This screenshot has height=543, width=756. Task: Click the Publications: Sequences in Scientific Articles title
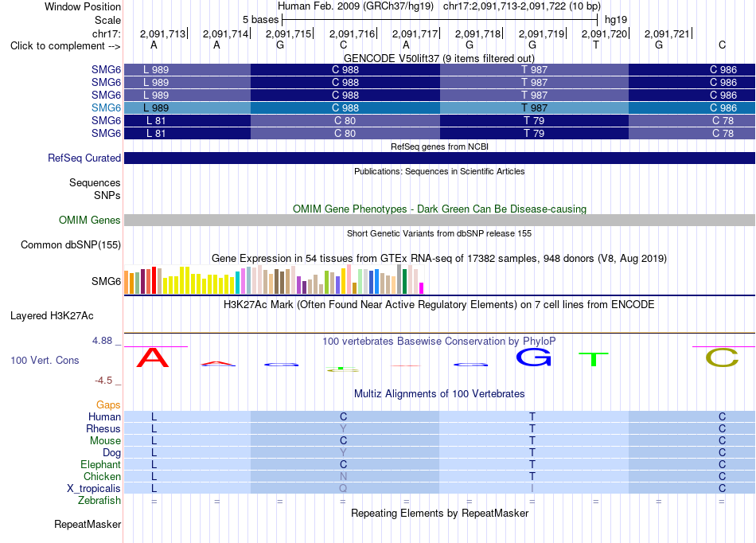click(x=439, y=171)
